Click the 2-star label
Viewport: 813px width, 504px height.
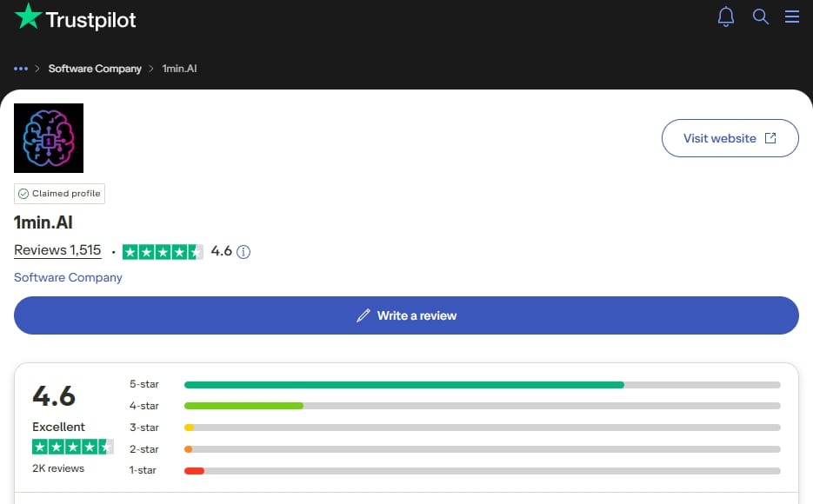144,449
